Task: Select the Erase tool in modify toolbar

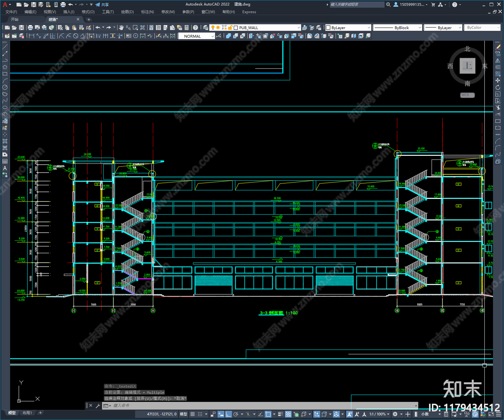Action: point(498,47)
